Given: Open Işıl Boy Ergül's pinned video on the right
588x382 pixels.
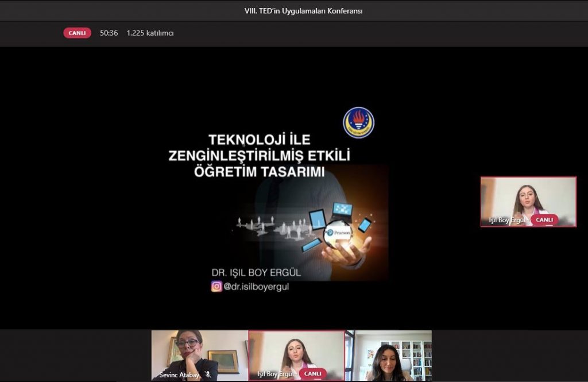Looking at the screenshot, I should point(528,202).
